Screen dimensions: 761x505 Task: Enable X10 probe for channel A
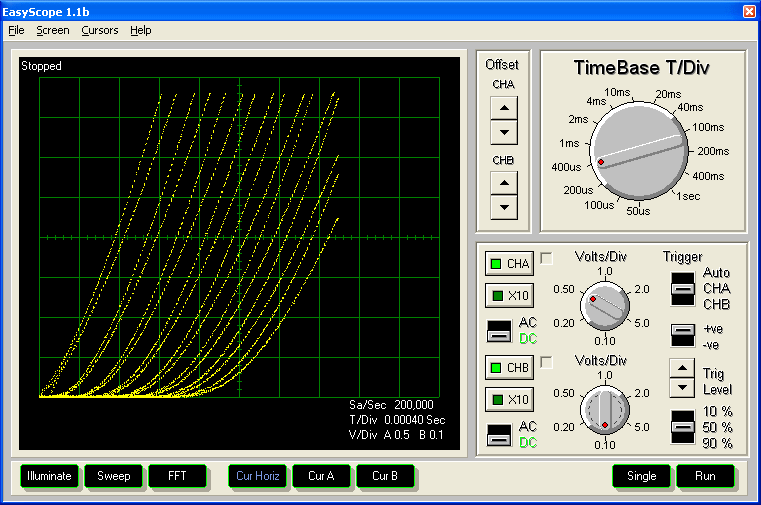click(x=508, y=295)
